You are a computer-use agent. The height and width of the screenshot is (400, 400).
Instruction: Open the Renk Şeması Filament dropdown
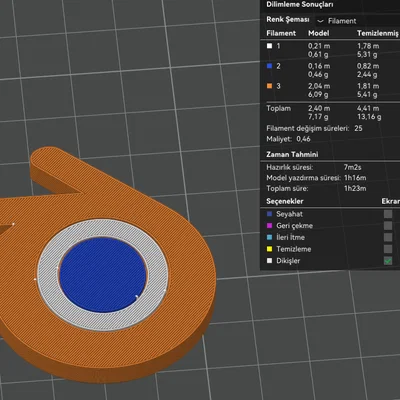point(357,21)
